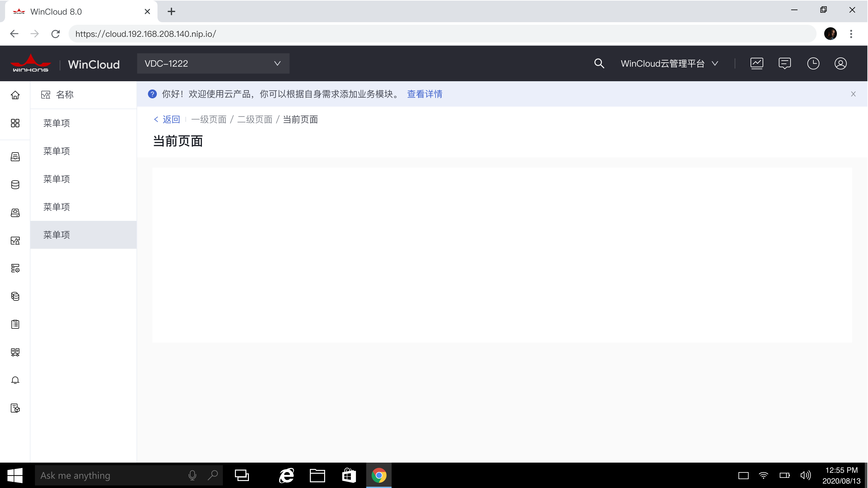Click the clock history header icon

pyautogui.click(x=813, y=64)
